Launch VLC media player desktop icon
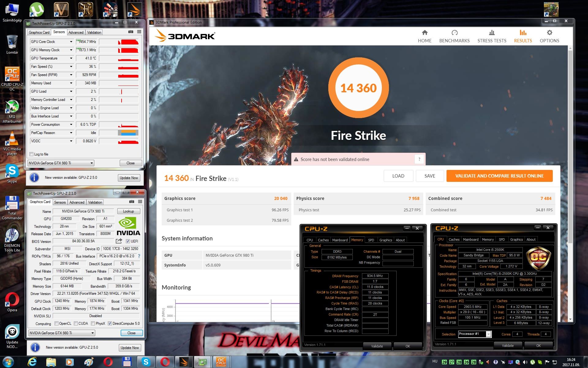The image size is (588, 368). (12, 144)
